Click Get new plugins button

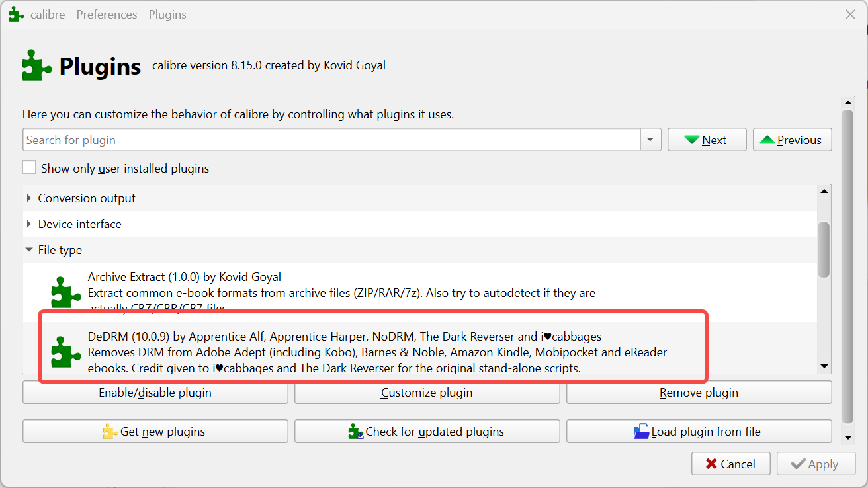pos(155,431)
